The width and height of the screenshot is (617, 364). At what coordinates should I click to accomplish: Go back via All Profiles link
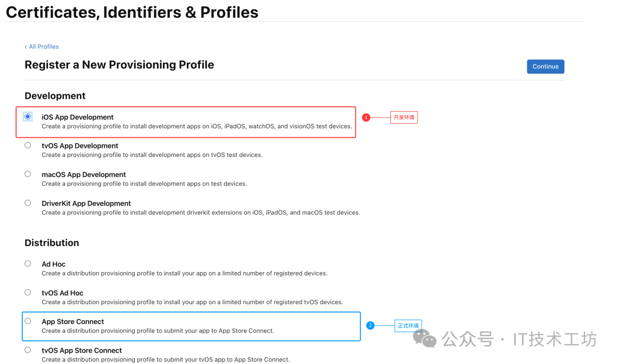(x=42, y=47)
